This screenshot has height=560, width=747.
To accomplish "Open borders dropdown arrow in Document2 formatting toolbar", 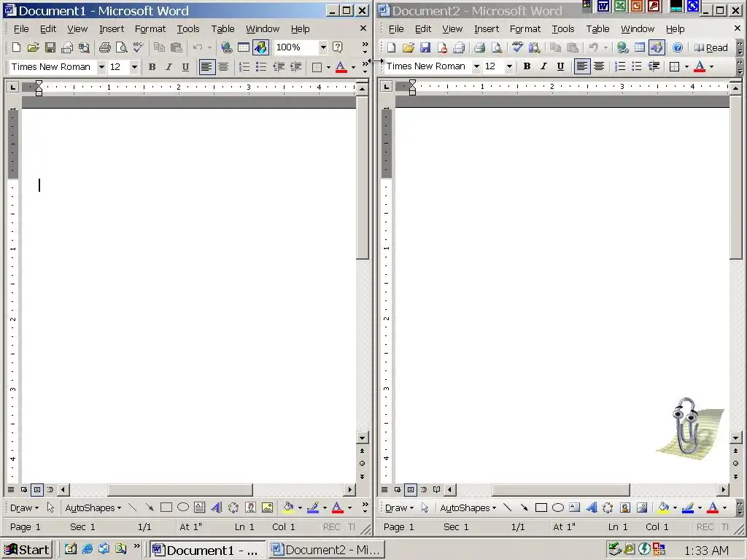I will pyautogui.click(x=686, y=66).
